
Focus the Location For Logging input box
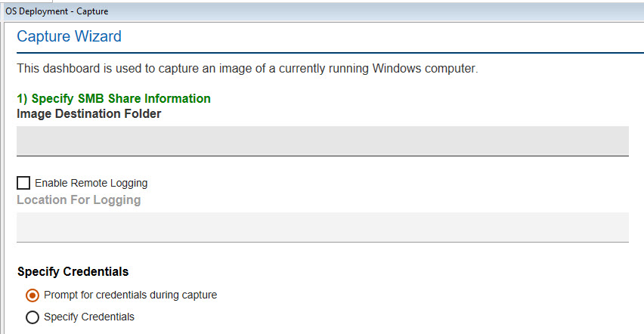(323, 227)
